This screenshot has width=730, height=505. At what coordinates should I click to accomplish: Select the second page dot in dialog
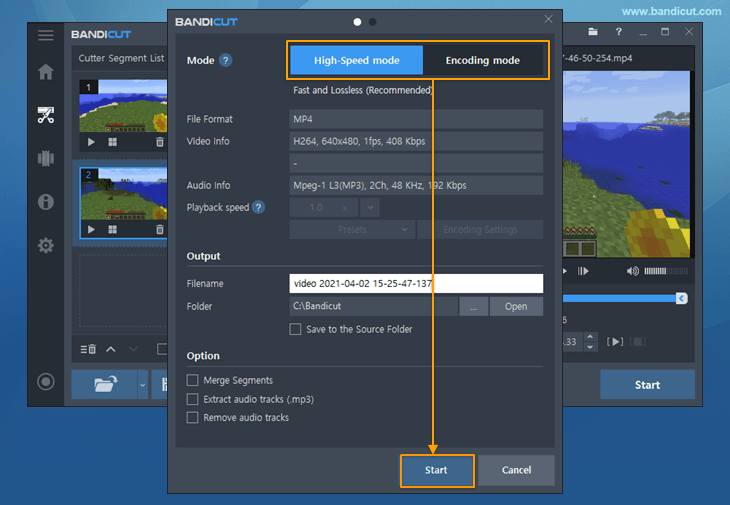[372, 22]
